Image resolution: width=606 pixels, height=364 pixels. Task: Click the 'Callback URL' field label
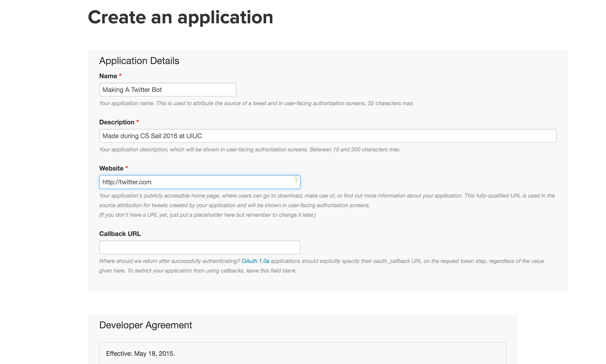(120, 234)
